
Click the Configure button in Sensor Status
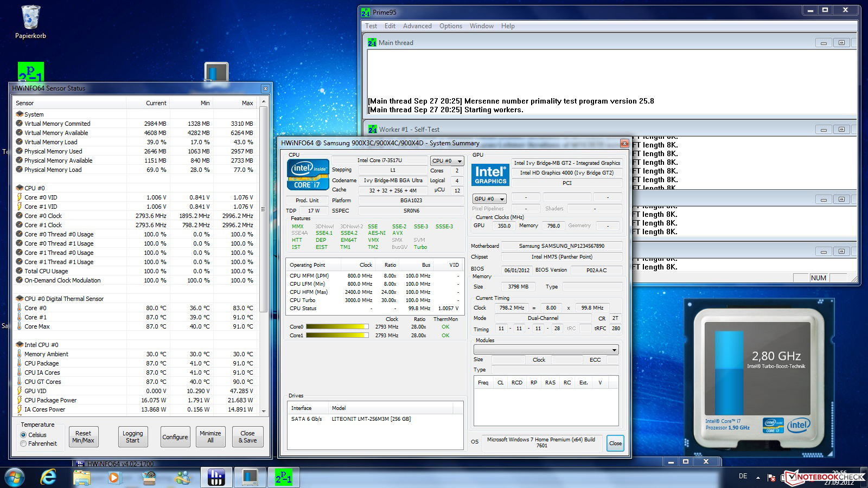[x=175, y=436]
